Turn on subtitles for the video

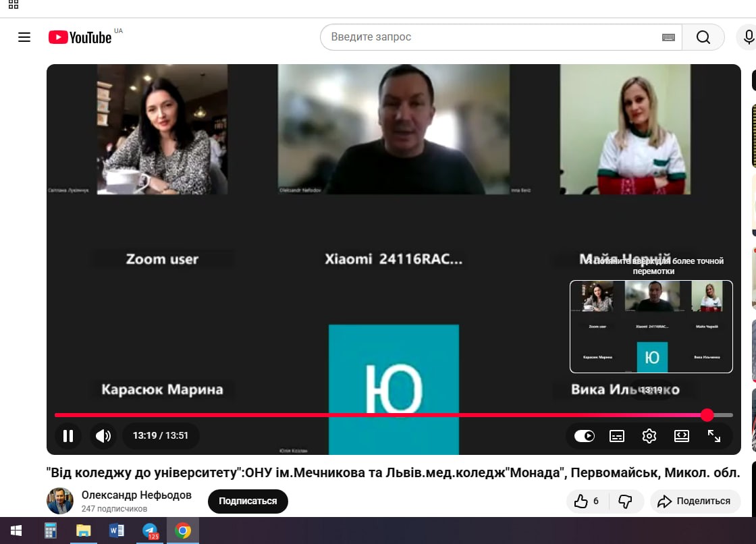[x=617, y=436]
